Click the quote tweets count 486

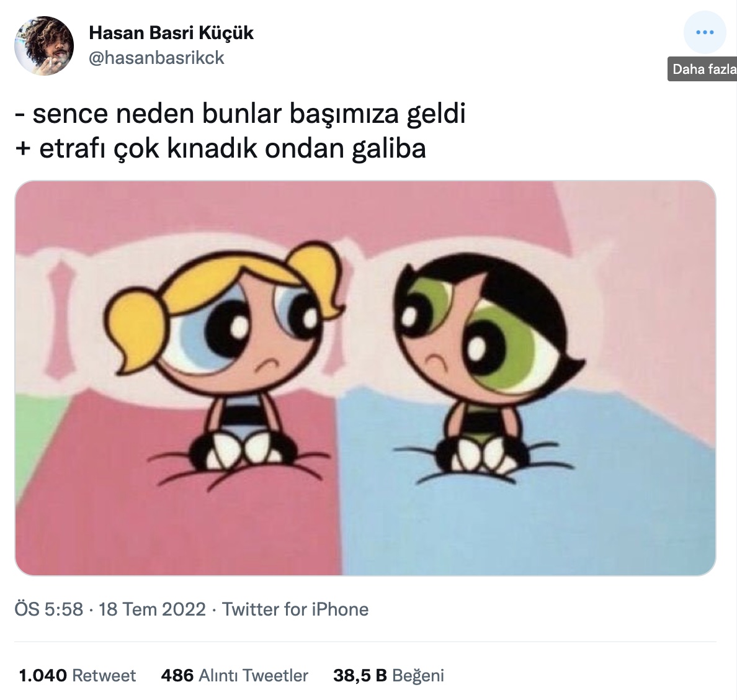[x=177, y=676]
